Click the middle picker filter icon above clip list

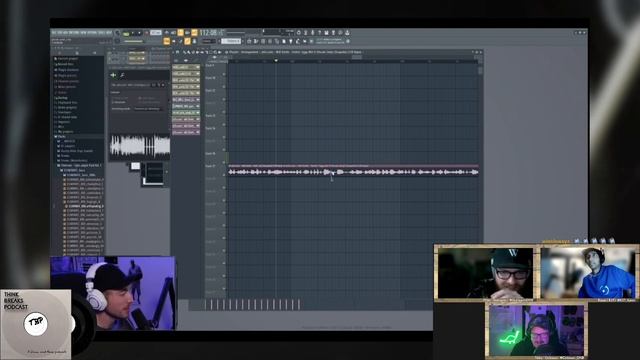pyautogui.click(x=186, y=60)
